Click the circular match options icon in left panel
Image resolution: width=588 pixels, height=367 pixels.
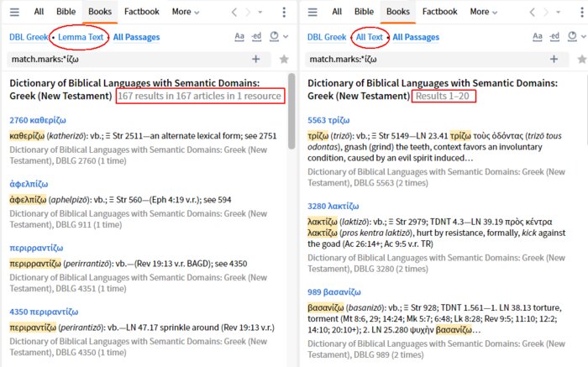point(275,36)
